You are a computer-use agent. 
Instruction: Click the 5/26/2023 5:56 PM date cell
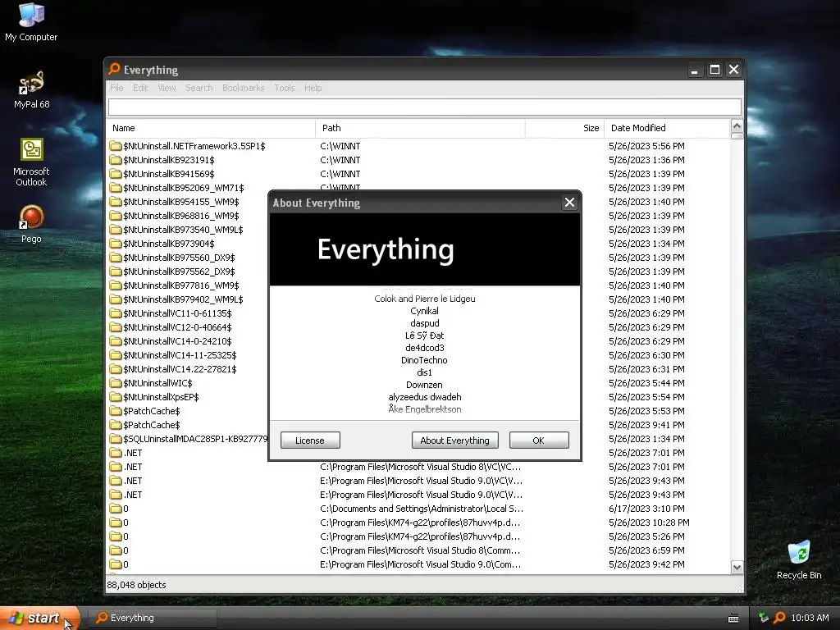646,146
